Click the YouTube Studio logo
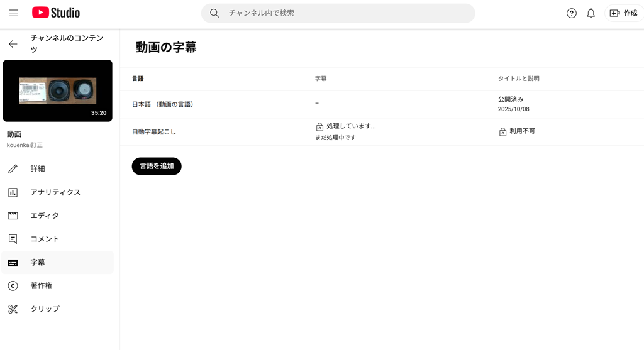The height and width of the screenshot is (350, 644). (x=56, y=13)
